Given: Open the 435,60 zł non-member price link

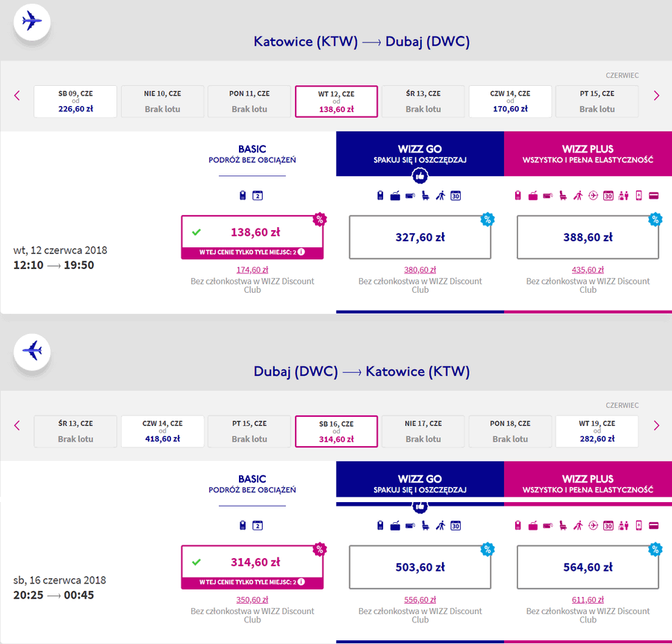Looking at the screenshot, I should click(x=588, y=270).
